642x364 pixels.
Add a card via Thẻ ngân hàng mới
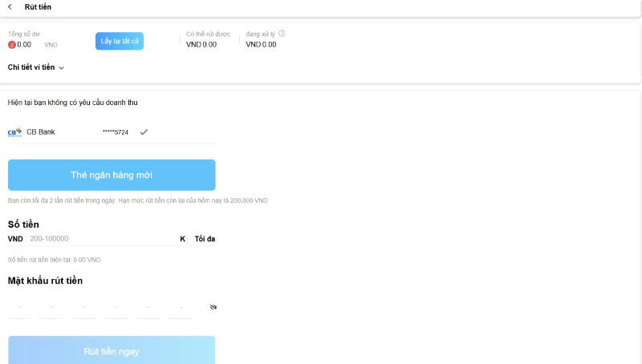click(112, 175)
